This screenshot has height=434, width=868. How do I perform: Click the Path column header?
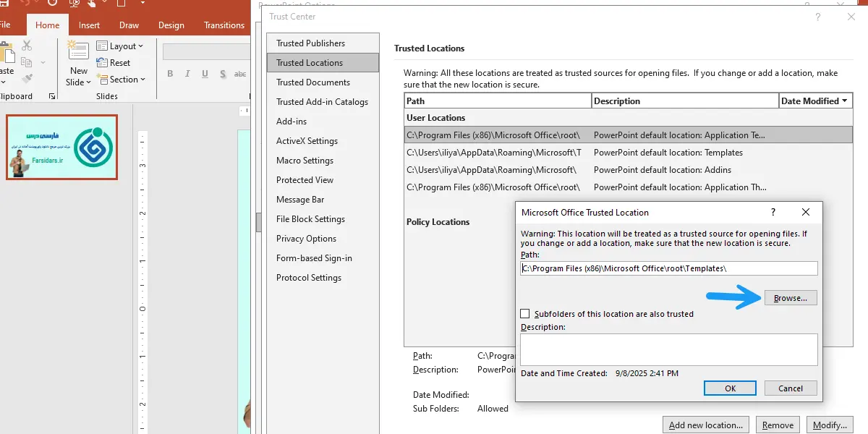pyautogui.click(x=498, y=101)
